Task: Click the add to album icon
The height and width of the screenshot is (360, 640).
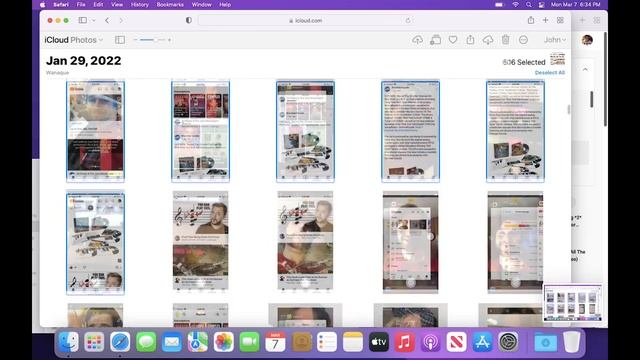Action: point(436,40)
